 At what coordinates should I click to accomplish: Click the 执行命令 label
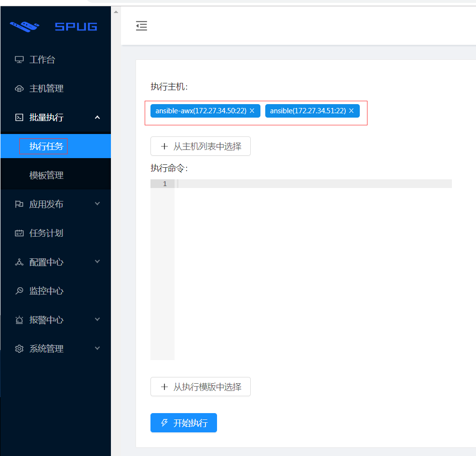point(169,168)
